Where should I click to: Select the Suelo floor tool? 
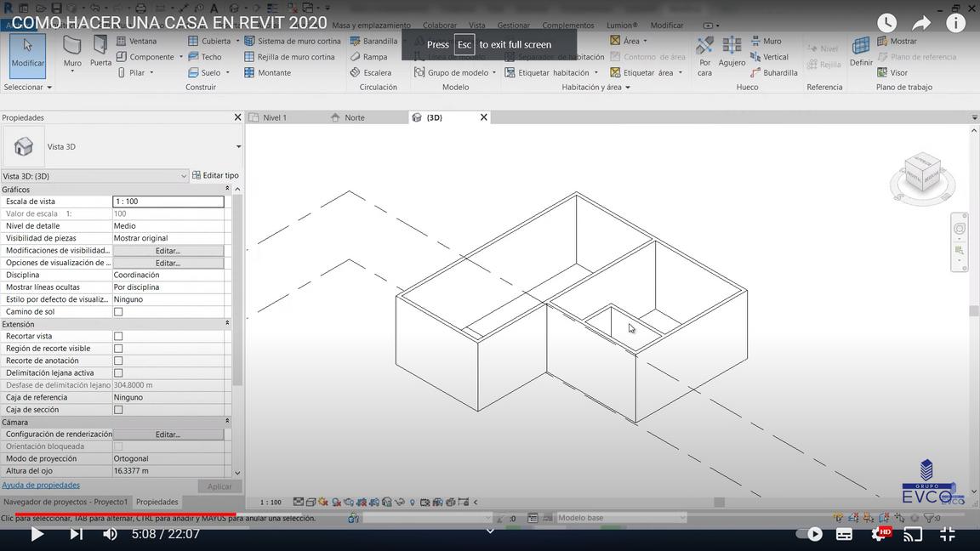point(204,72)
